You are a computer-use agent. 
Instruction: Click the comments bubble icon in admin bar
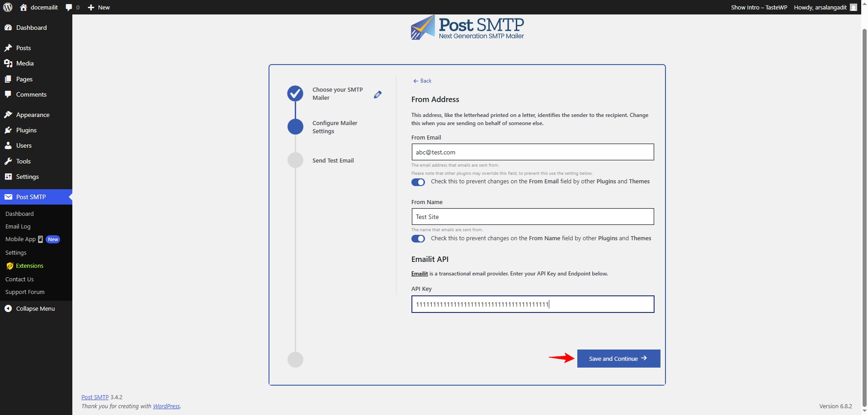[x=69, y=7]
